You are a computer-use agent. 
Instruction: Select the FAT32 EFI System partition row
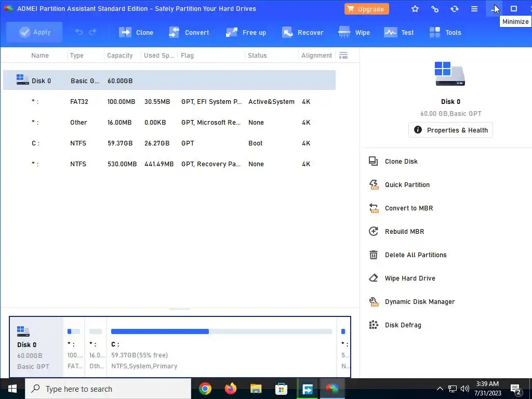pos(169,101)
